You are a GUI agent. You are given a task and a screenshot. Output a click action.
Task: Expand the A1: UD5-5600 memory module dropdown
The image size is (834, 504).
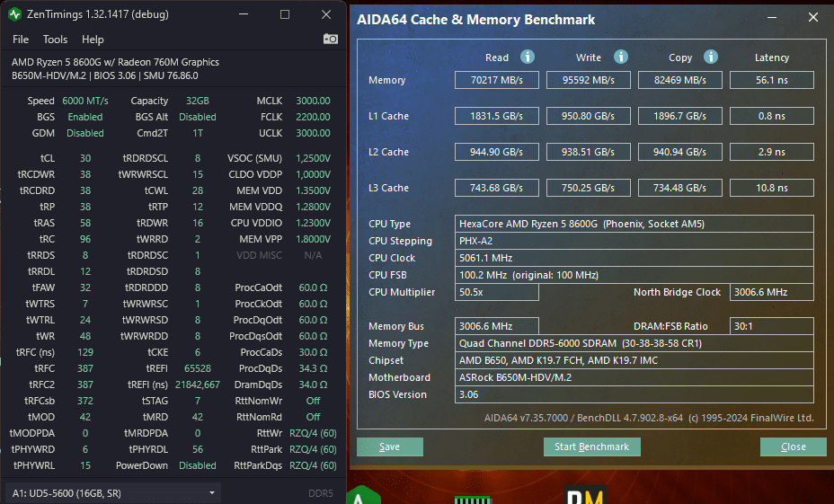pos(113,493)
